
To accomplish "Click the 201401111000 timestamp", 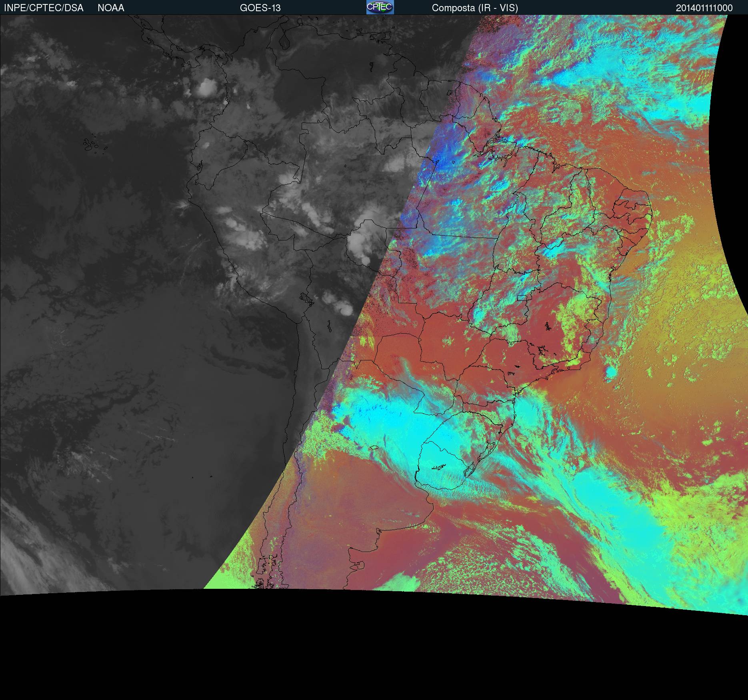I will pyautogui.click(x=704, y=8).
